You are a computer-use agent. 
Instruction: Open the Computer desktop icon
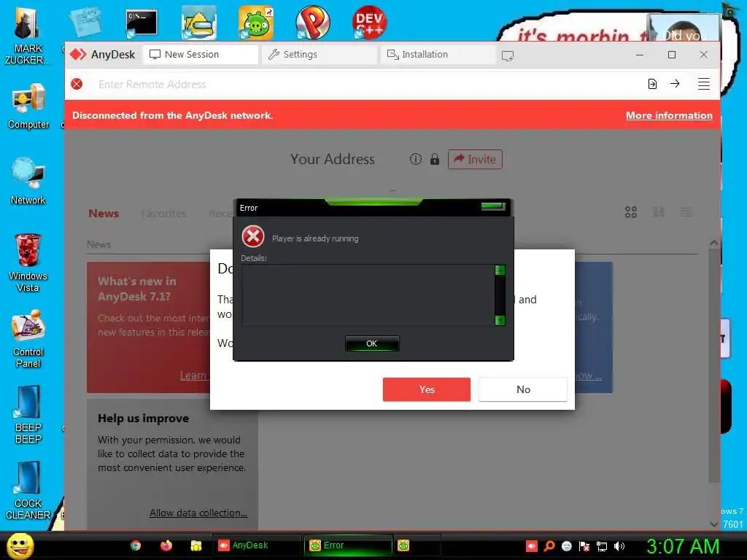[x=28, y=106]
